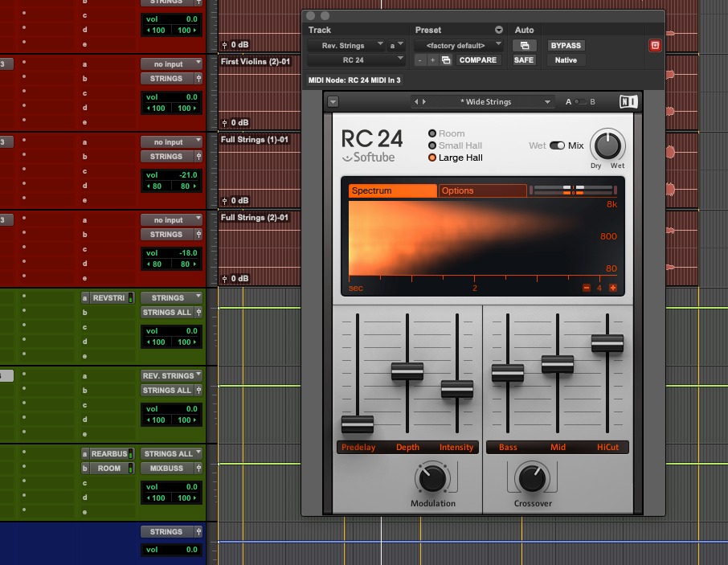
Task: Select Room reverb type
Action: (x=446, y=133)
